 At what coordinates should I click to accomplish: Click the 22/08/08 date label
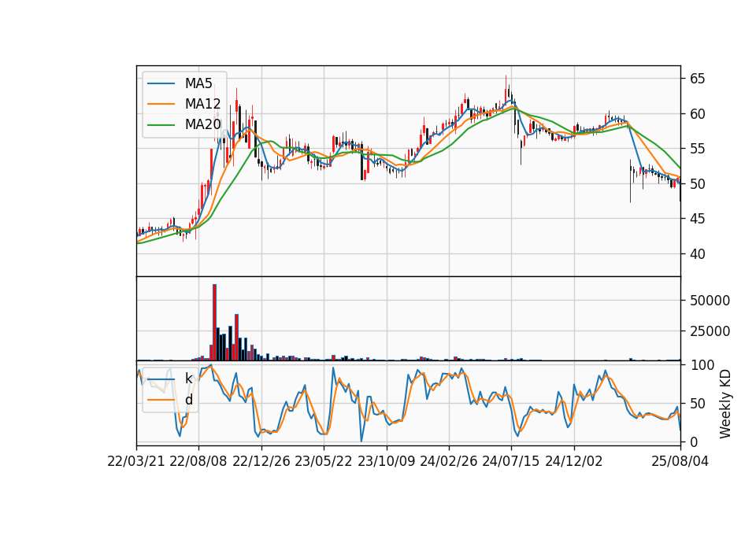[198, 461]
